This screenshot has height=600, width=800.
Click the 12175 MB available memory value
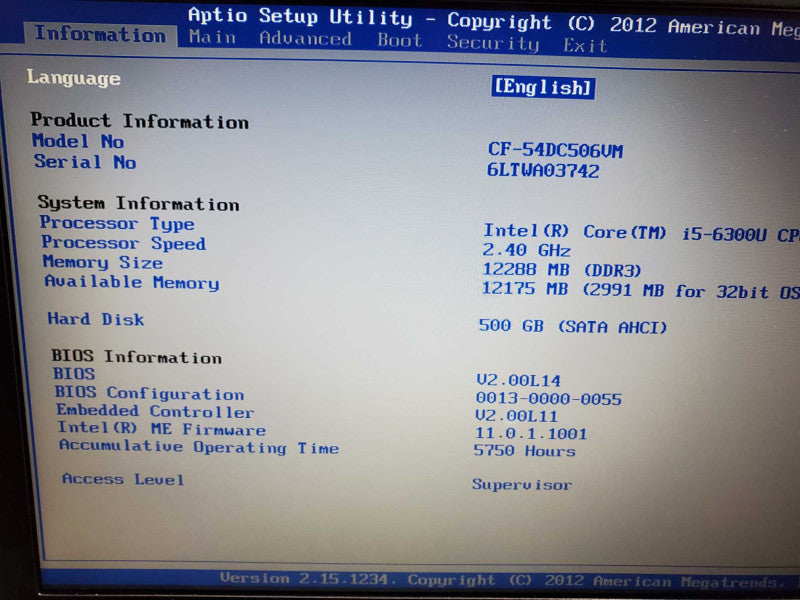point(640,290)
